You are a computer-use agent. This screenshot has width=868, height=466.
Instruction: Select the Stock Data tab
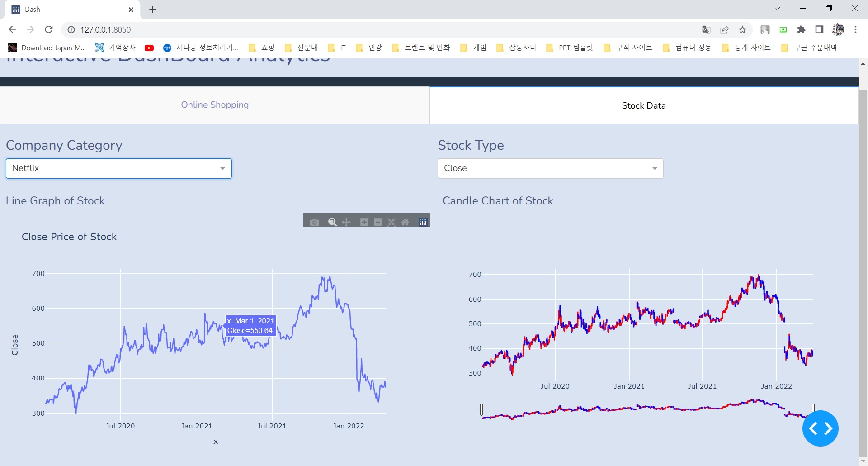click(644, 105)
